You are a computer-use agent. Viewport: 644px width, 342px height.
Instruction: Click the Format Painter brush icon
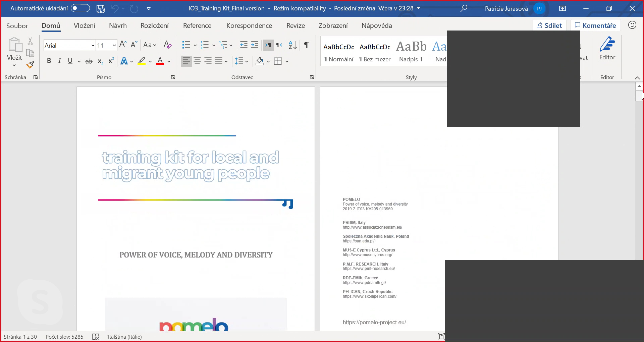point(31,65)
